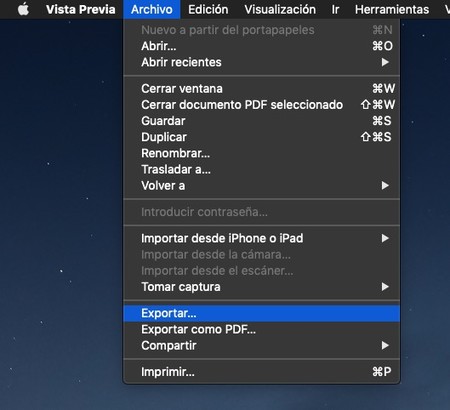
Task: Open the Apple menu
Action: tap(23, 9)
